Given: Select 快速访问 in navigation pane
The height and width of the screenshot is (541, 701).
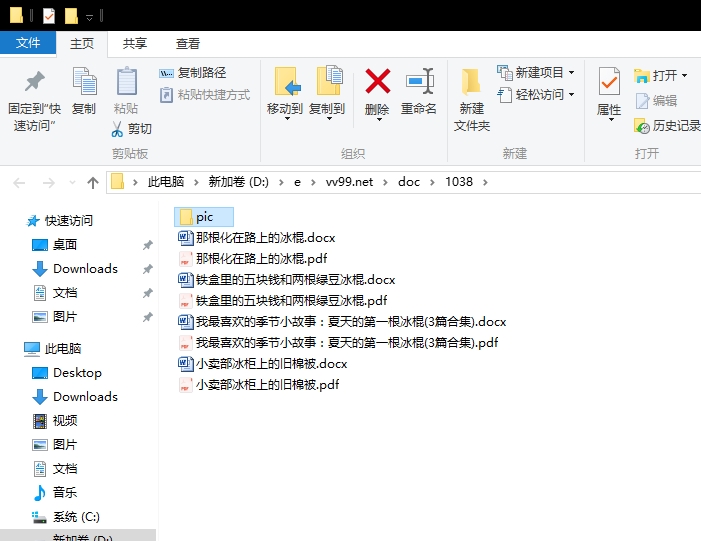Looking at the screenshot, I should 60,220.
